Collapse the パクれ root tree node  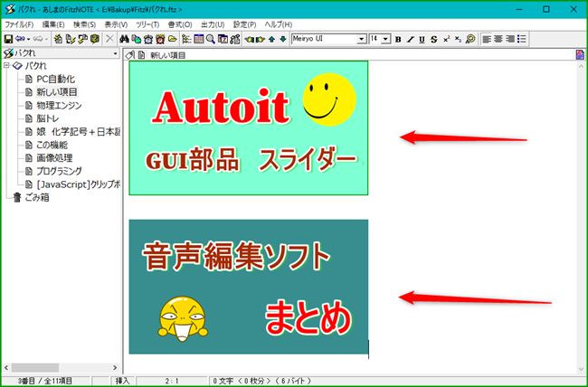click(x=6, y=66)
